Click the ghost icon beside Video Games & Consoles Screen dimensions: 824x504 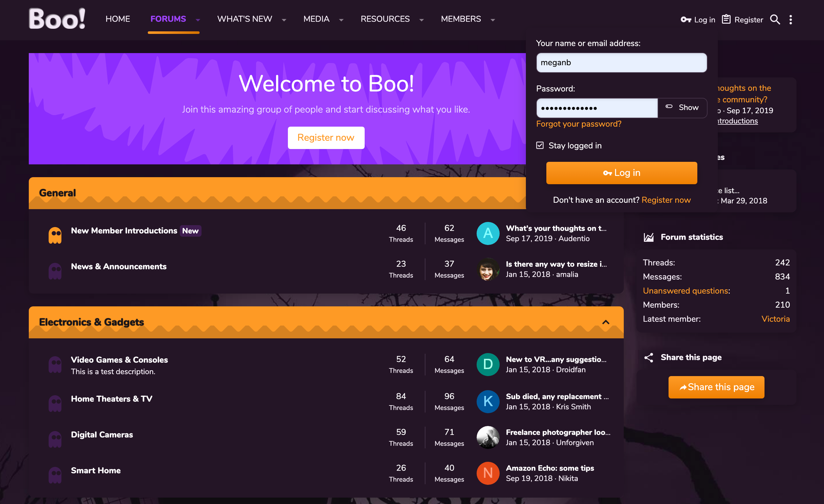click(55, 364)
